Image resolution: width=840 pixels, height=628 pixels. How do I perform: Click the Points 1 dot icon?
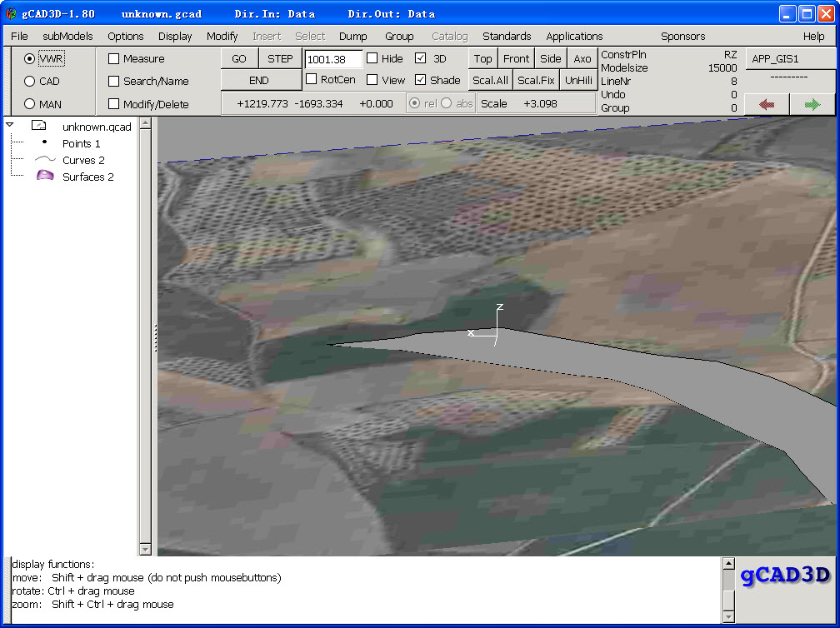click(x=44, y=142)
